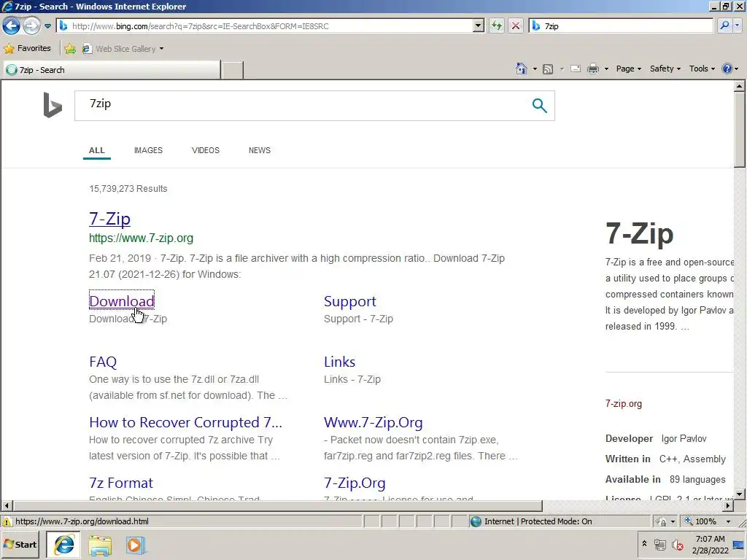Open How to Recover Corrupted 7... link
The width and height of the screenshot is (747, 560).
185,422
